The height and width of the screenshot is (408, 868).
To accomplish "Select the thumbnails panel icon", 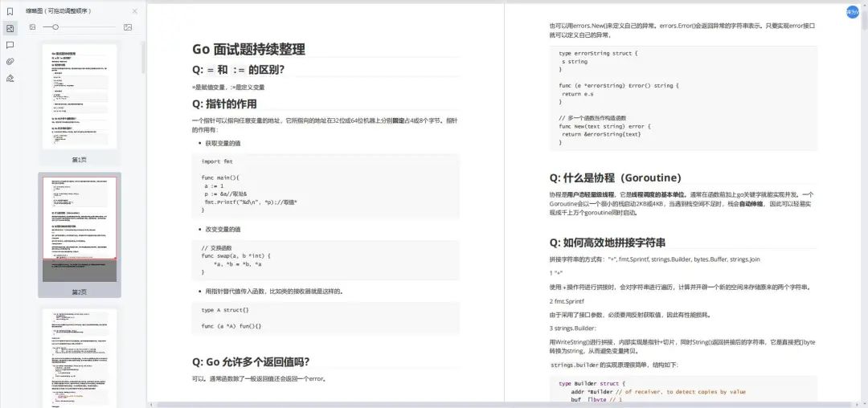I will (10, 28).
